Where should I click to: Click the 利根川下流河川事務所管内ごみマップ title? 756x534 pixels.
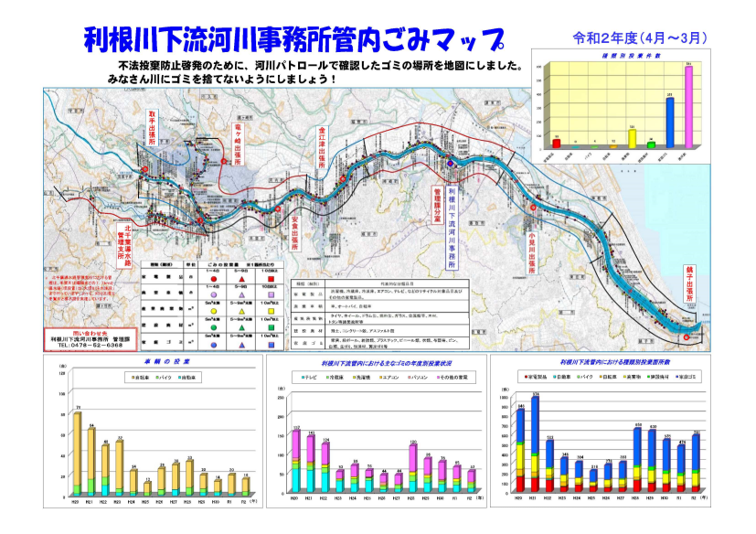294,39
